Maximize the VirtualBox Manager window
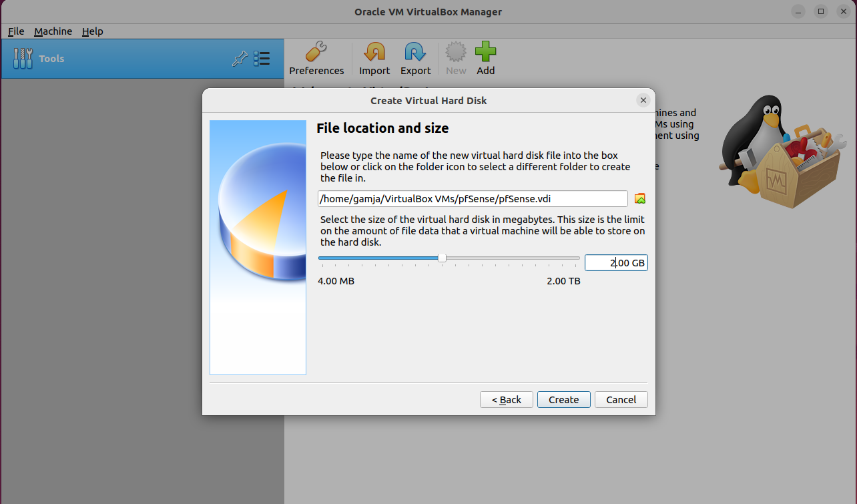 point(821,11)
